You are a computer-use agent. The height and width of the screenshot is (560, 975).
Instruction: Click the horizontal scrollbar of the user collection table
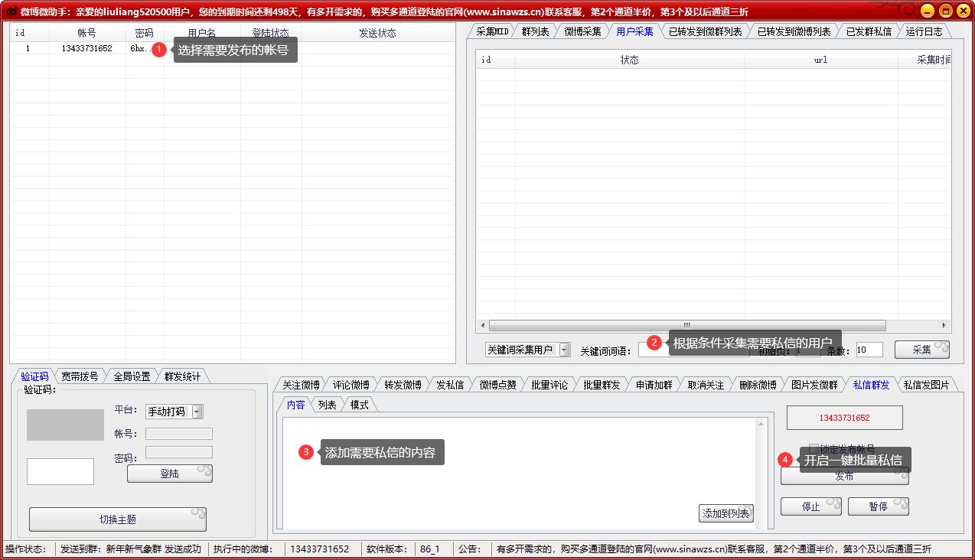687,325
